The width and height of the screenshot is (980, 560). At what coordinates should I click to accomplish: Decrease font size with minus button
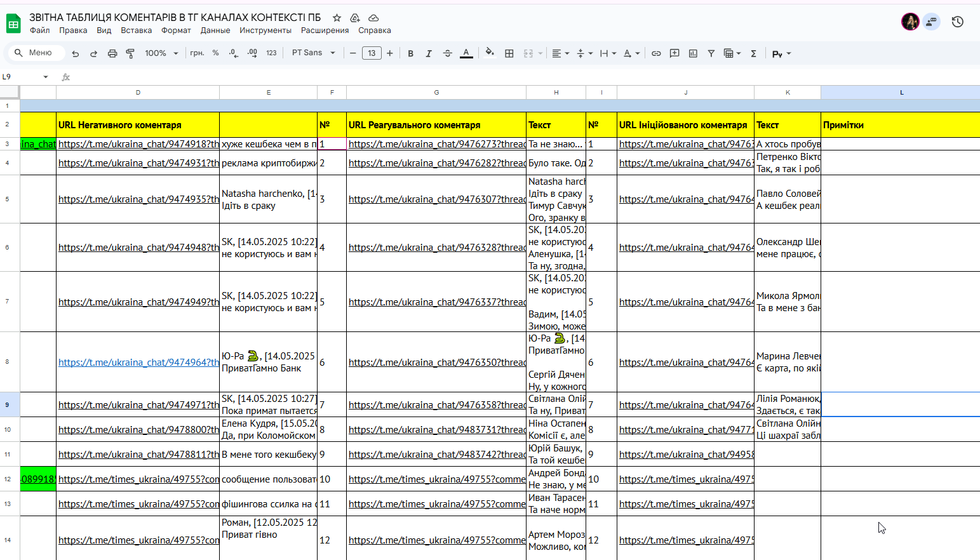353,53
